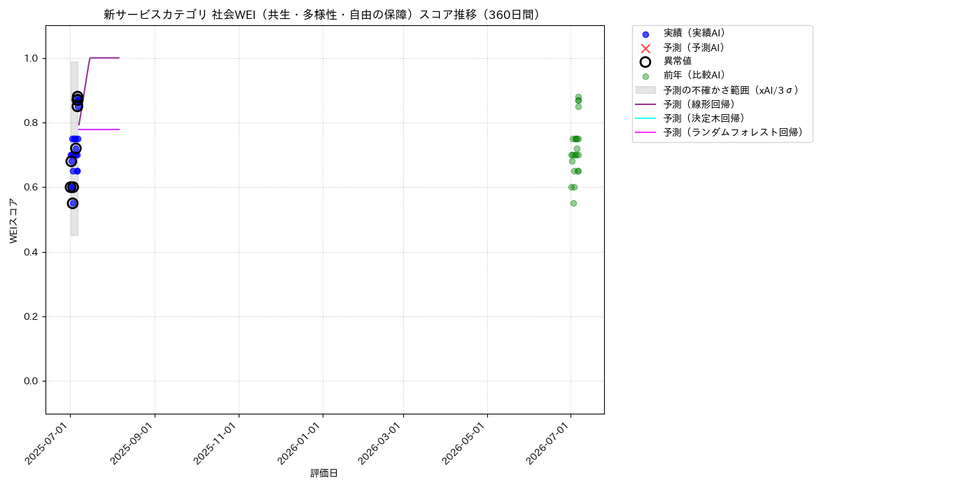This screenshot has width=980, height=490.
Task: Click y-axis tick value 1.0
Action: click(x=31, y=58)
